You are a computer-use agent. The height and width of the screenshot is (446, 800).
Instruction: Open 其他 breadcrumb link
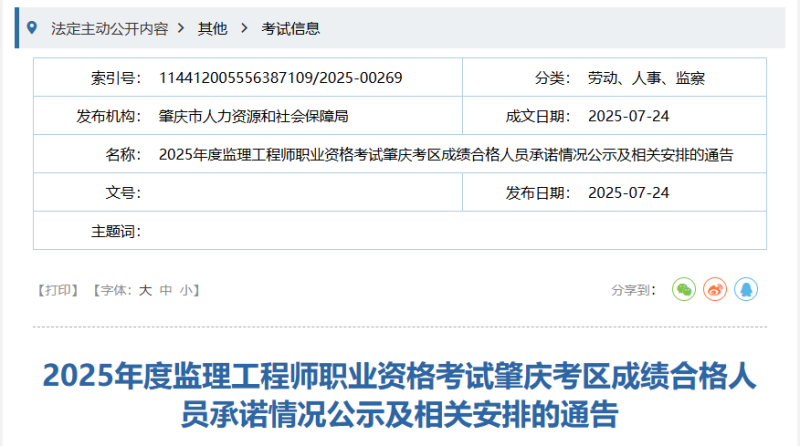coord(212,29)
